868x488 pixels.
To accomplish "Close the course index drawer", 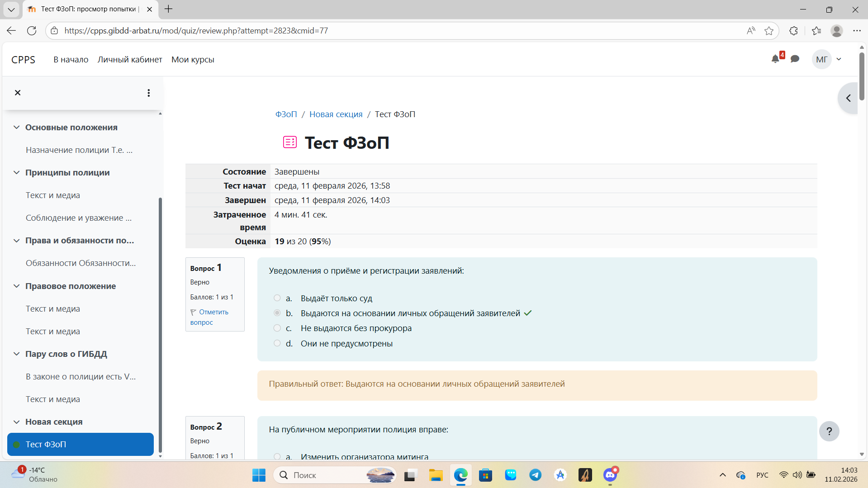I will click(18, 93).
